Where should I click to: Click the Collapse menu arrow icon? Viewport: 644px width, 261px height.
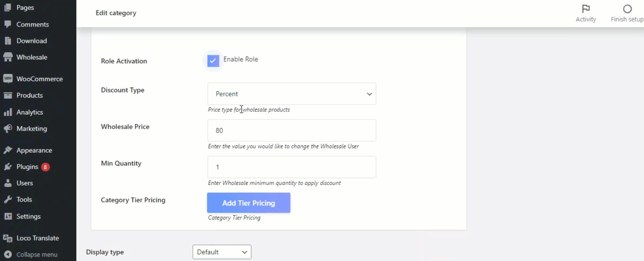[x=8, y=254]
